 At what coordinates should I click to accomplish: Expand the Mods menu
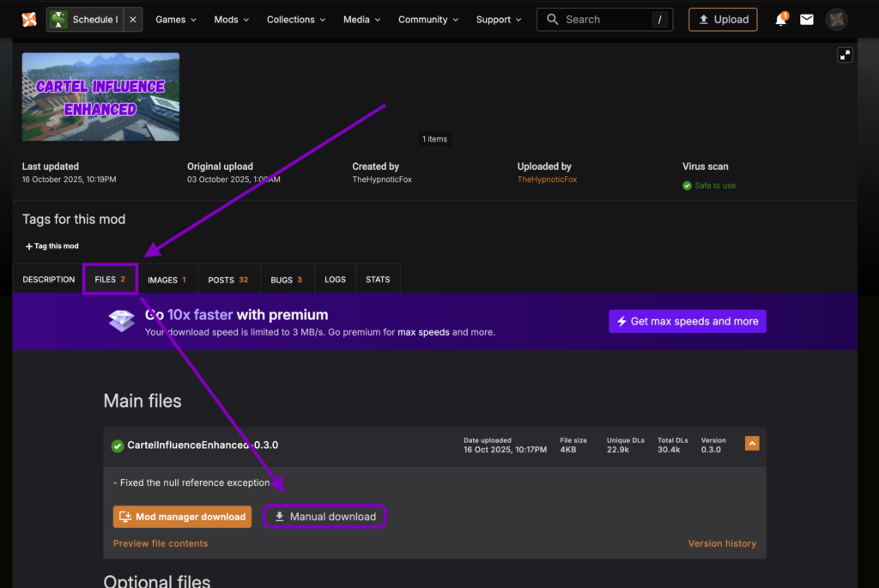pyautogui.click(x=231, y=20)
